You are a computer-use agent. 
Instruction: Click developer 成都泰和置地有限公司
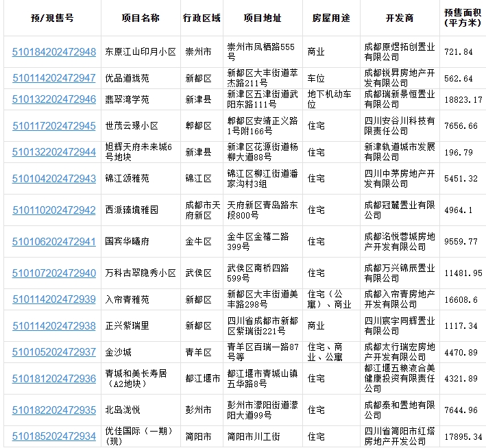tap(400, 410)
